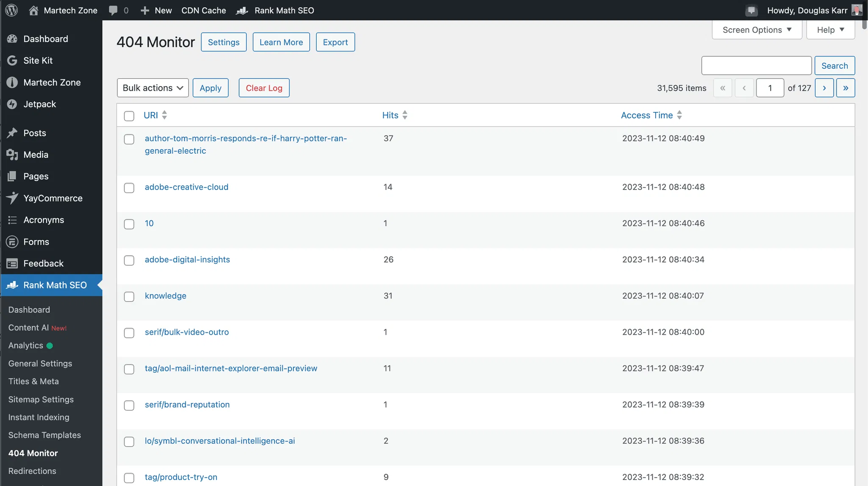Viewport: 868px width, 486px height.
Task: Click the search input field
Action: [756, 66]
